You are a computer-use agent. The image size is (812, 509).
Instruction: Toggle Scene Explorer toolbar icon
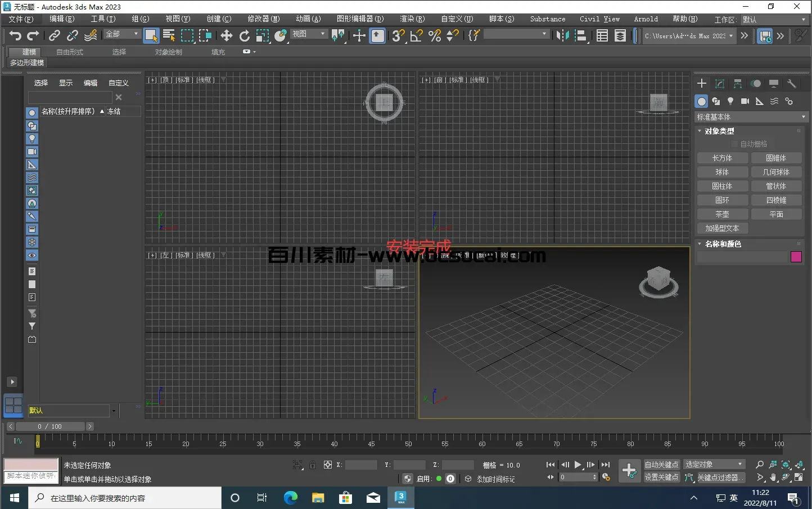(x=602, y=35)
